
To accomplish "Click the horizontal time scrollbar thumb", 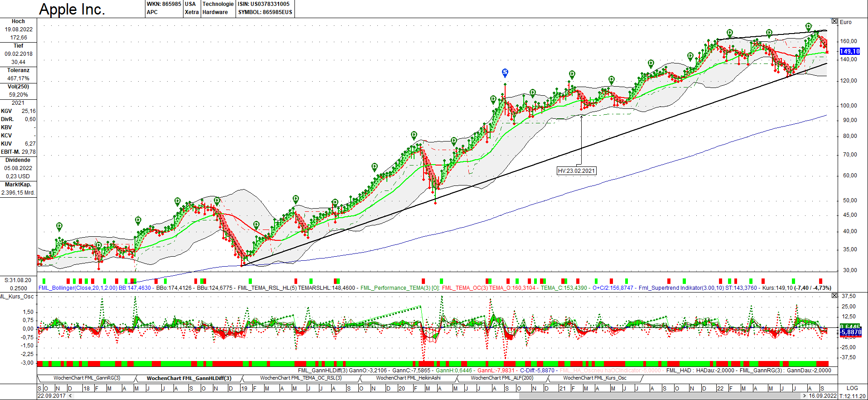I will (660, 396).
